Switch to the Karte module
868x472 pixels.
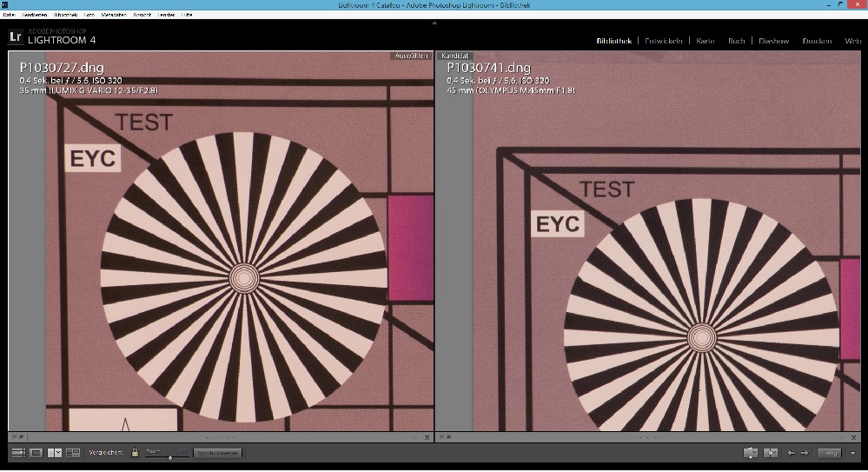tap(706, 41)
